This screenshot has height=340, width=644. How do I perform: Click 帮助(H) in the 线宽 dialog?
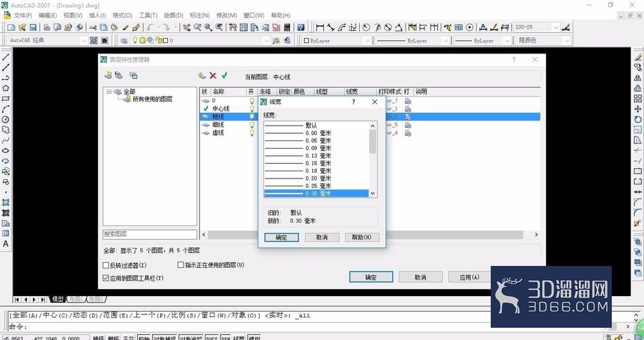[x=362, y=238]
